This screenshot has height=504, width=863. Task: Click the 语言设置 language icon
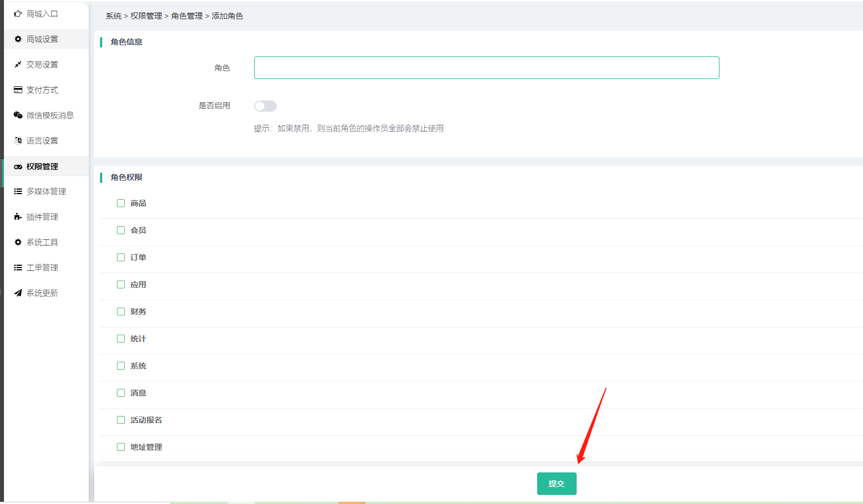(x=18, y=141)
